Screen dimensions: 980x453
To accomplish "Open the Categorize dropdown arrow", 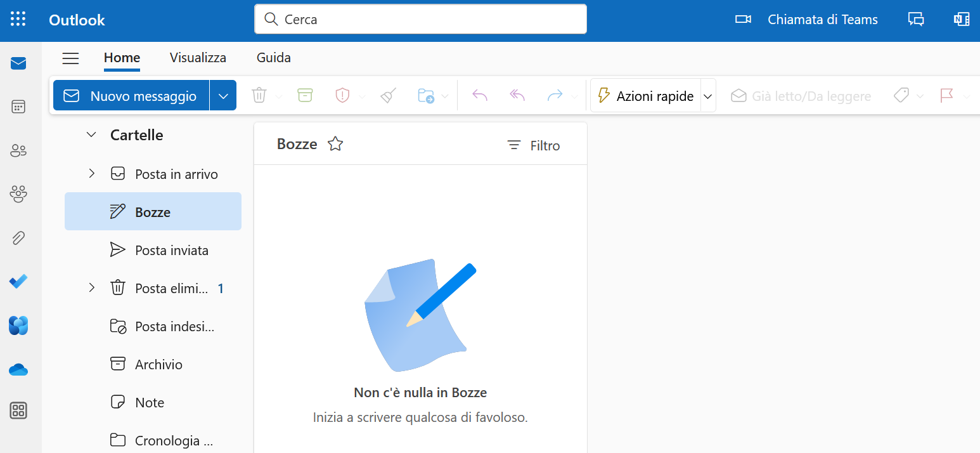I will coord(920,96).
